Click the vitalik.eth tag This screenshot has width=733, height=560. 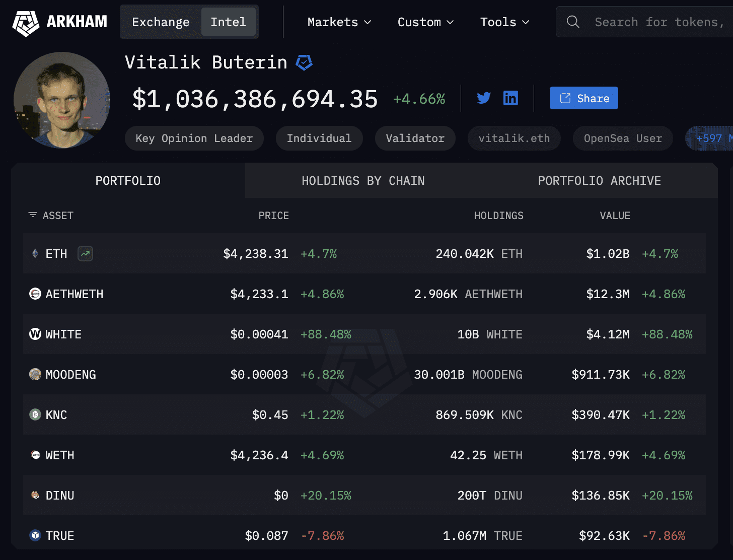point(514,138)
